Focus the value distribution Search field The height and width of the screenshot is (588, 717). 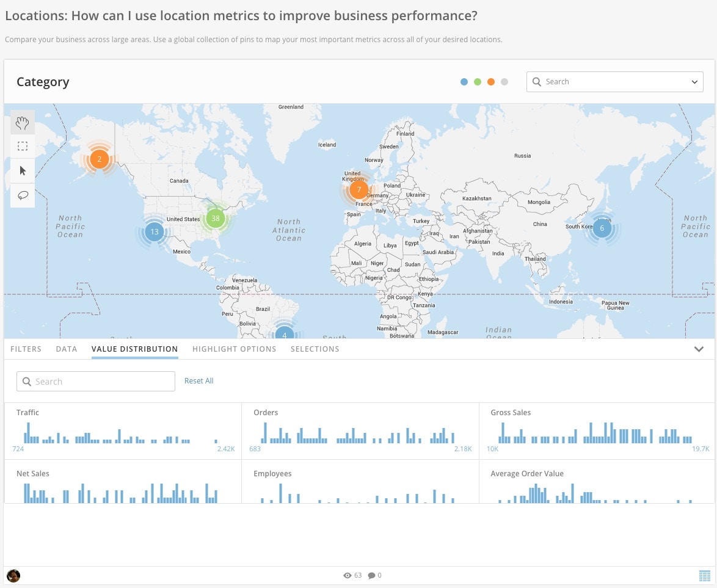coord(95,382)
